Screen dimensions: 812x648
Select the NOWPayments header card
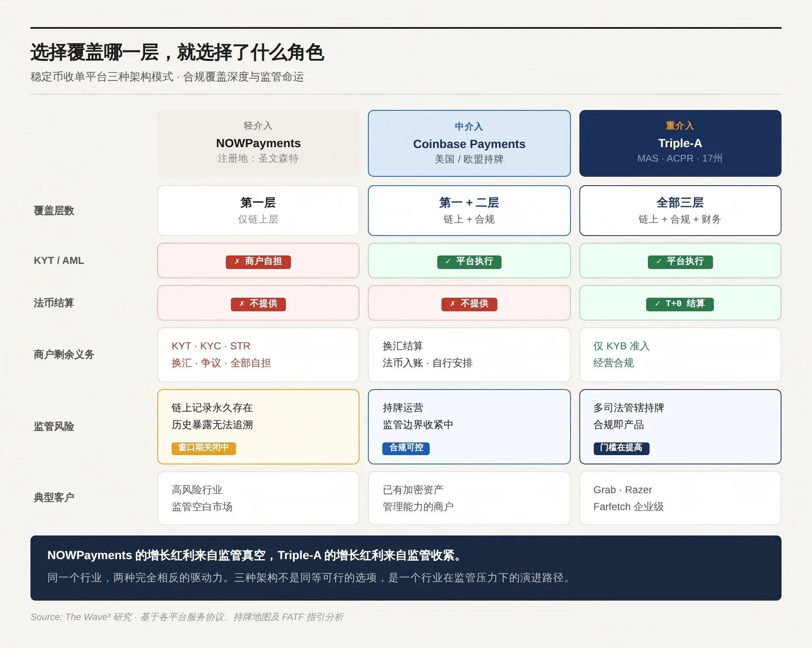click(x=258, y=143)
